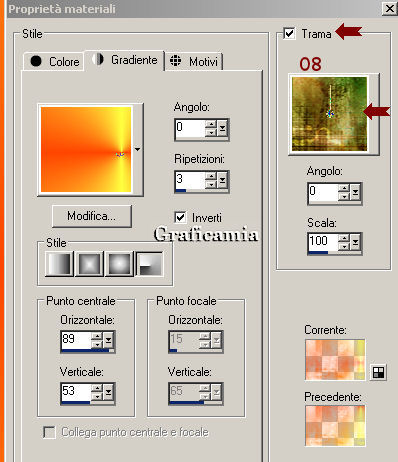Click the all-tools materials icon beside Corrente
Viewport: 398px width, 462px height.
point(378,372)
